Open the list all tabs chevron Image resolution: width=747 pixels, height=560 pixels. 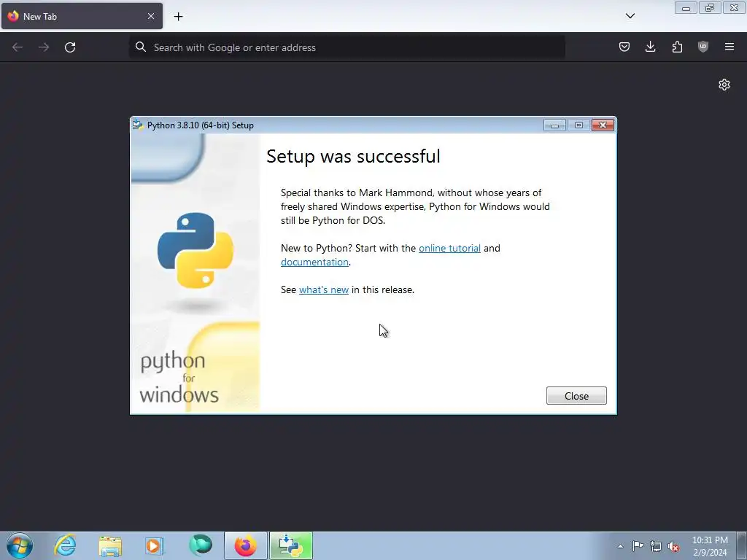click(x=630, y=16)
